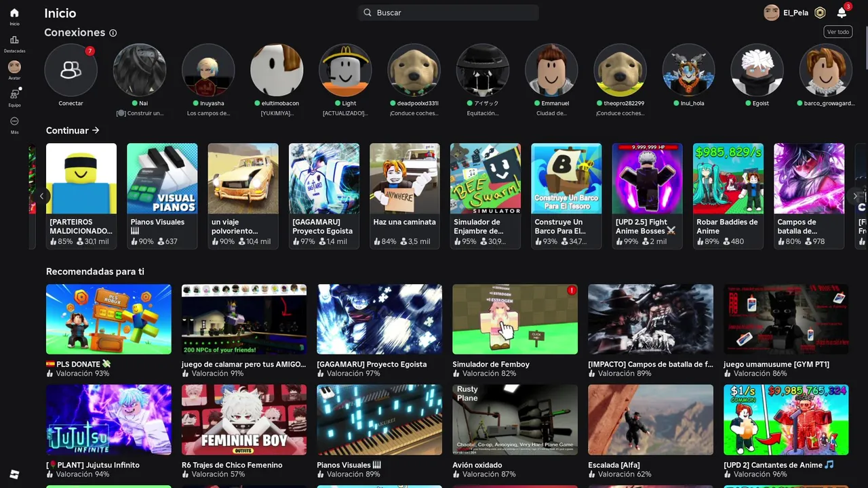Open Emmanuel's connection avatar
868x488 pixels.
551,70
